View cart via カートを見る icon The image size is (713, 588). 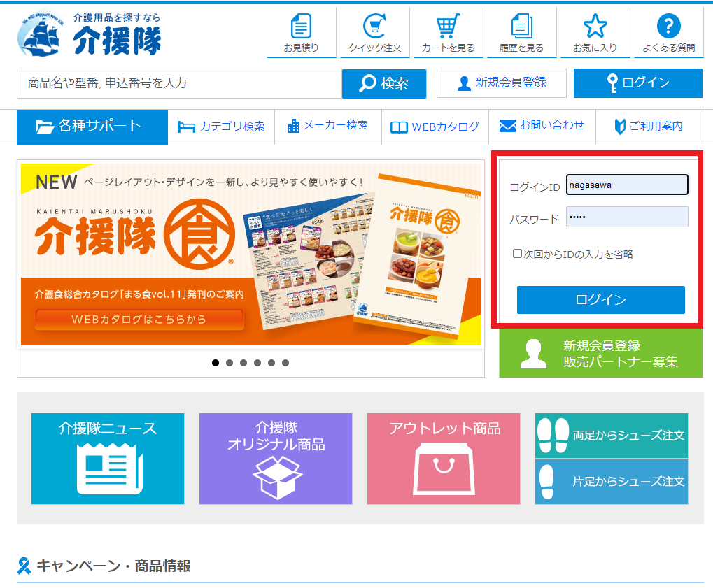click(448, 33)
